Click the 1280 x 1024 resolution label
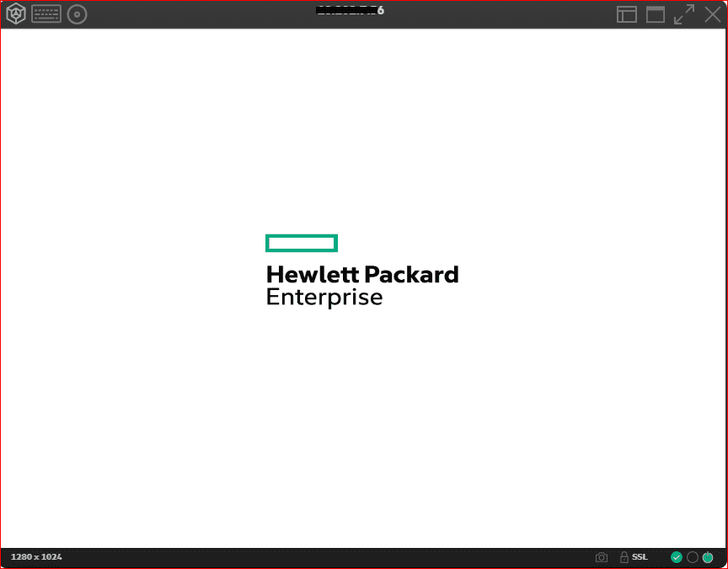The height and width of the screenshot is (569, 728). [36, 557]
